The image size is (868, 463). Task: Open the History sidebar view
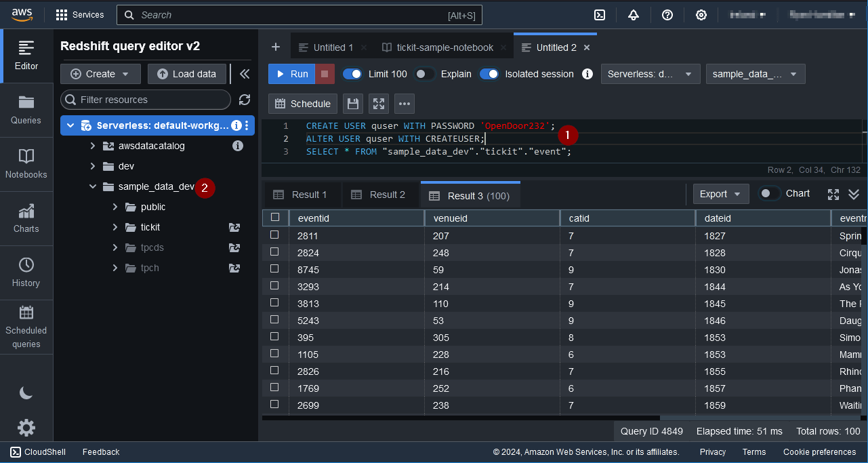pos(26,273)
